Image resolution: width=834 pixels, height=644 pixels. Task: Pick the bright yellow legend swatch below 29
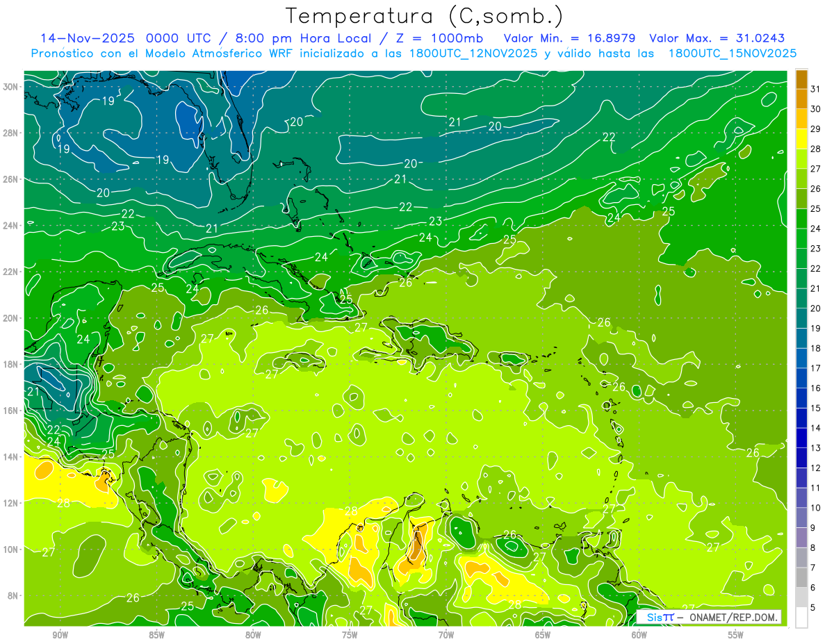pos(801,139)
